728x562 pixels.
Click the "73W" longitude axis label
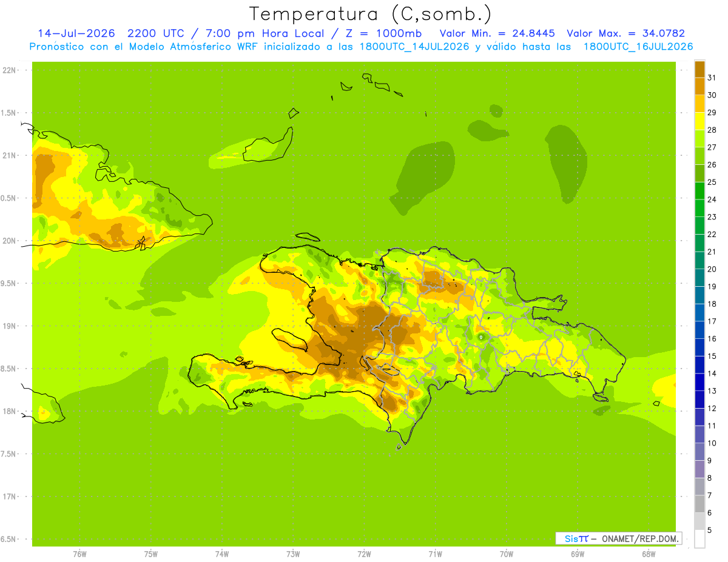[x=293, y=554]
